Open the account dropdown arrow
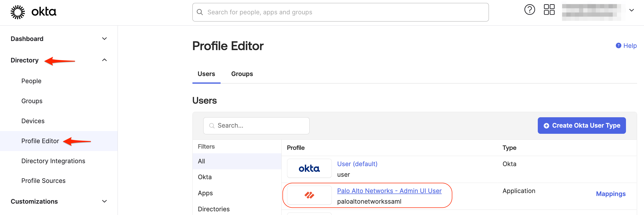This screenshot has height=215, width=644. point(631,10)
